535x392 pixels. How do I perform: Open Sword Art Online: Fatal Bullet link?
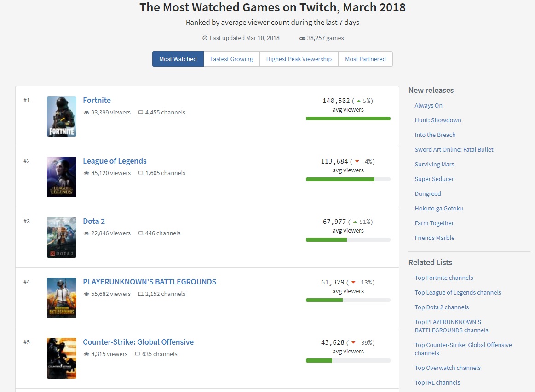click(x=454, y=150)
